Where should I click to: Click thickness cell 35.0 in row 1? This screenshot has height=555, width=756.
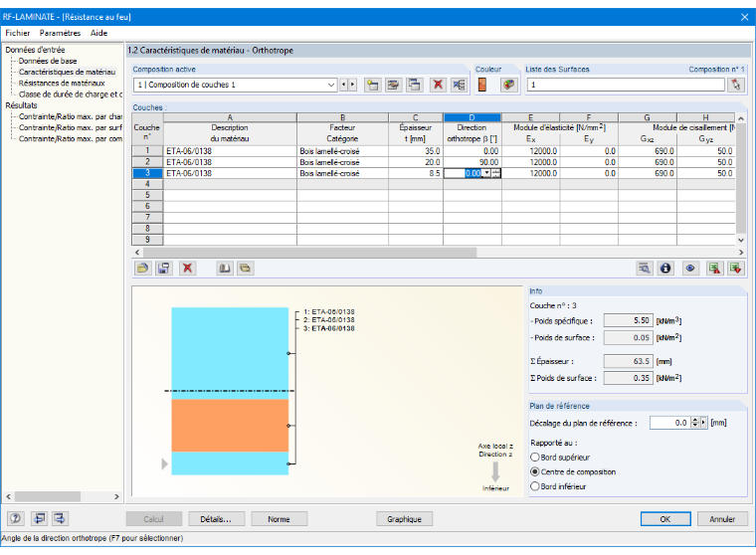pos(416,151)
